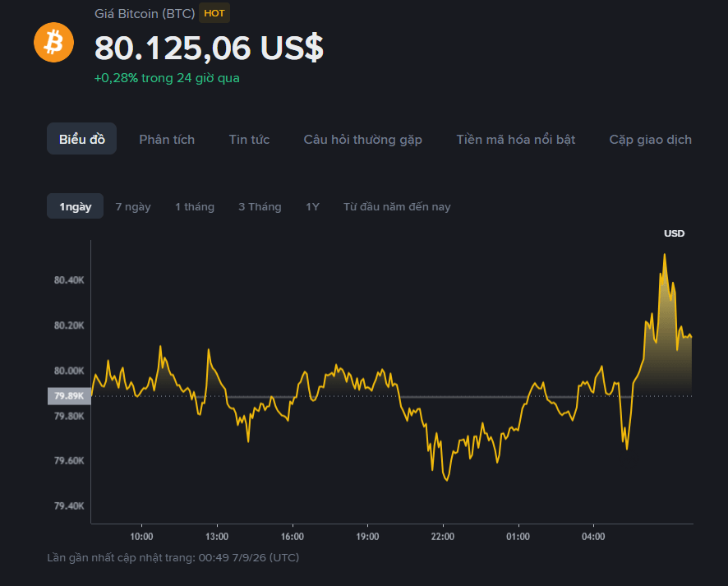Image resolution: width=728 pixels, height=586 pixels.
Task: Click the +0,28% trong 24 giờ qua text
Action: point(167,77)
